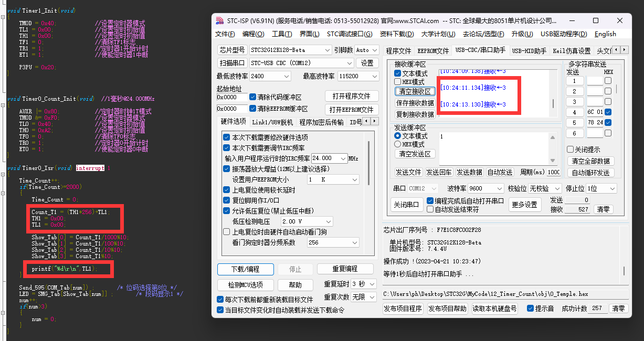Screen dimensions: 644x341
Task: Enable receive buffer HEX模式 checkbox
Action: pos(397,82)
